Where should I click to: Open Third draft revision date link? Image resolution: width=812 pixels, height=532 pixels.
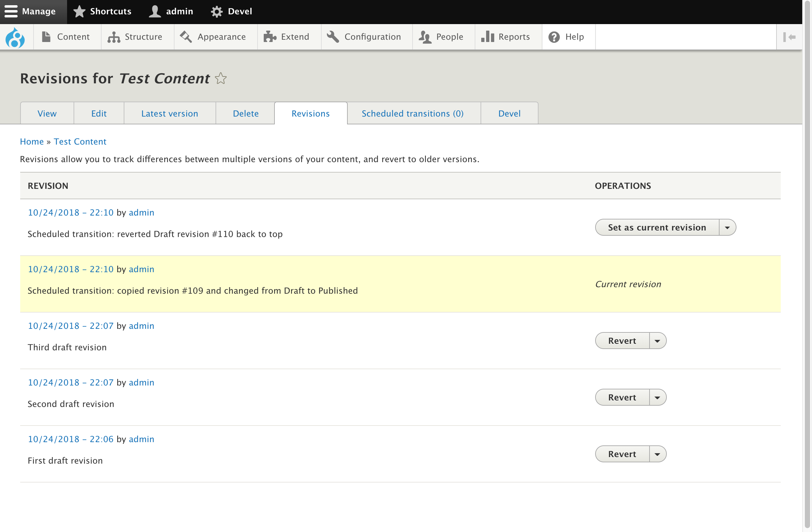71,326
